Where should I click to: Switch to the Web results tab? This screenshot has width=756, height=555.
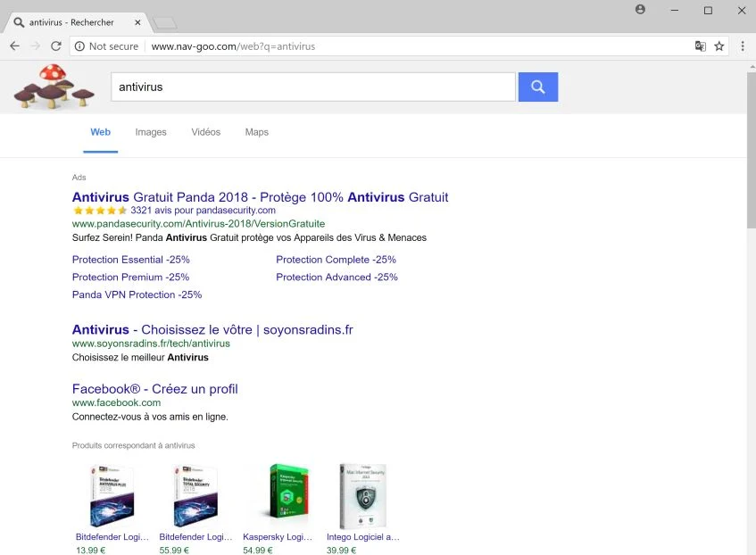100,132
